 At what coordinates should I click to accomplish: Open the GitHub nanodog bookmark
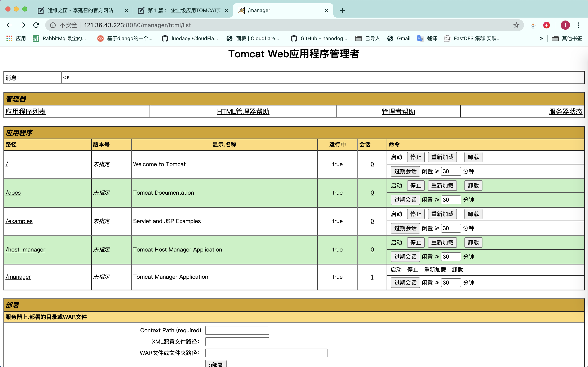[x=319, y=38]
